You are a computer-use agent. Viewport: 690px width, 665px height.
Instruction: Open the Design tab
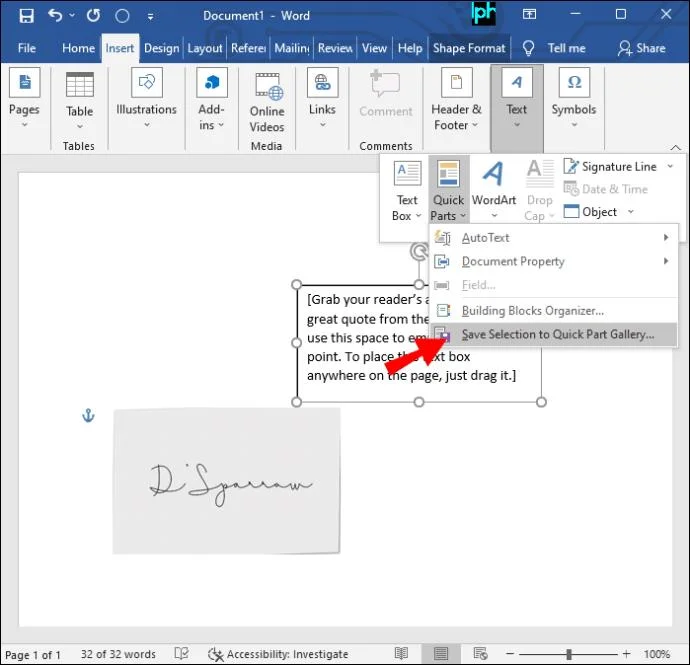point(161,48)
